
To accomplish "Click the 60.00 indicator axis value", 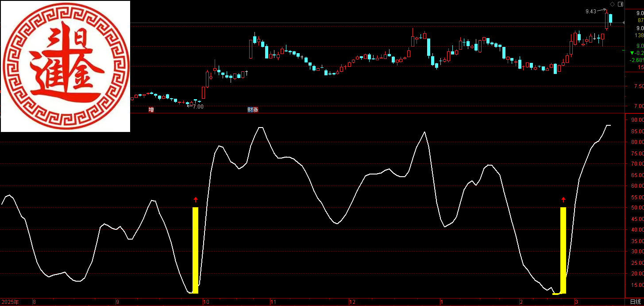I will coord(637,186).
